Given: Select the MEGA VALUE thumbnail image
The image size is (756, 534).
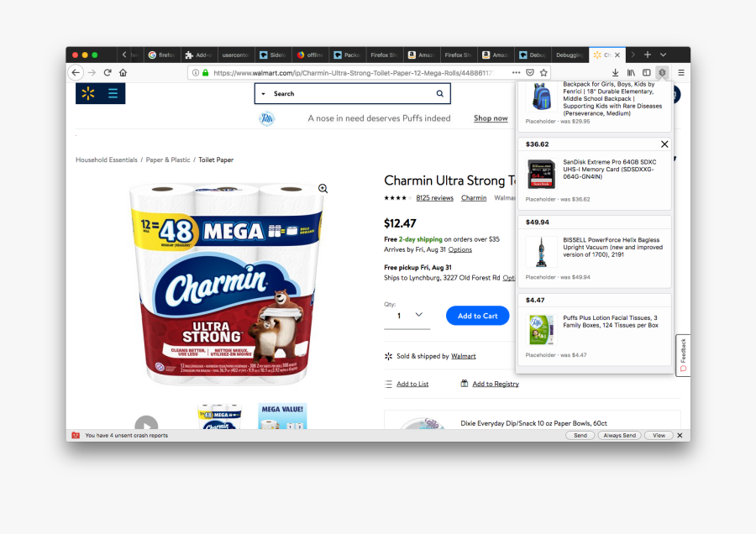Looking at the screenshot, I should 282,416.
